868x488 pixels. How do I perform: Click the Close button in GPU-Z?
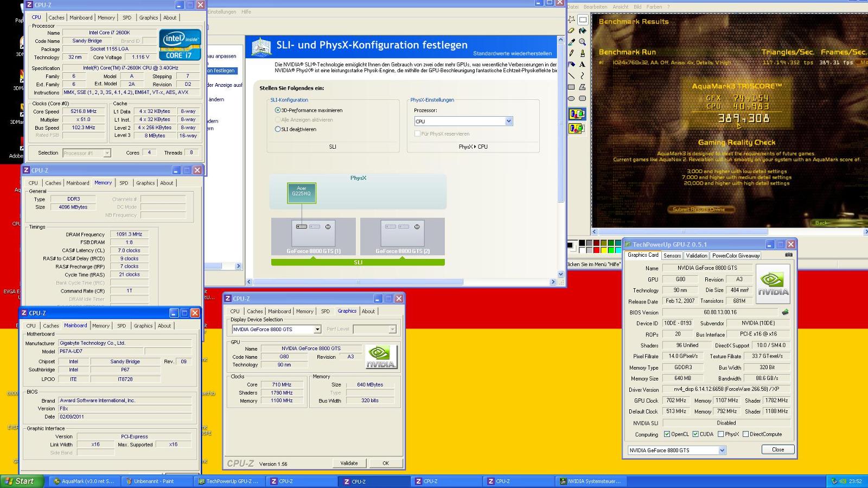(x=778, y=449)
